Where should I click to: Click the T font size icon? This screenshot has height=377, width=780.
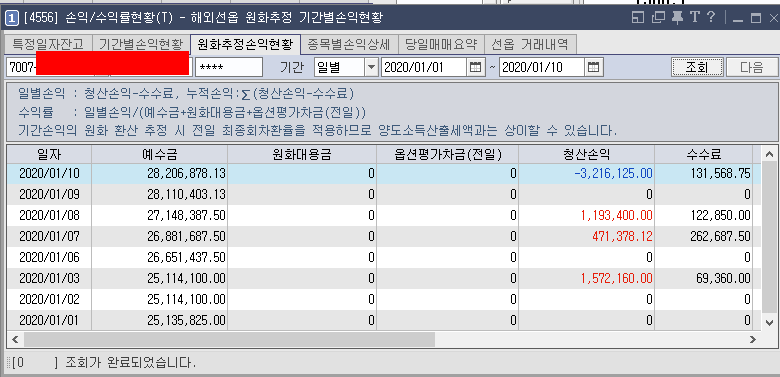click(x=694, y=18)
